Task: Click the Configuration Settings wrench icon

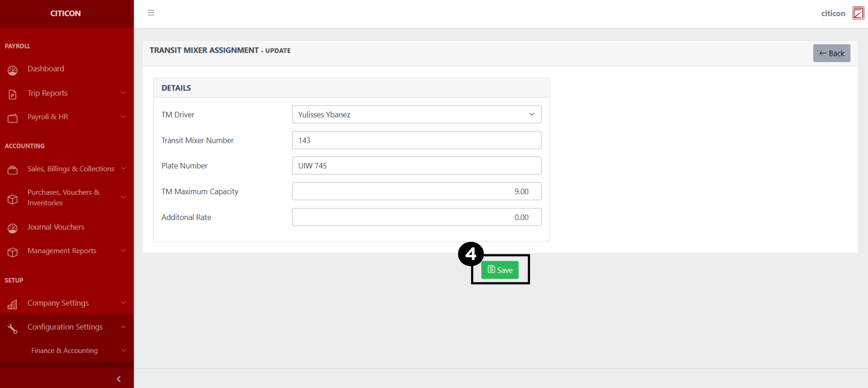Action: (x=12, y=328)
